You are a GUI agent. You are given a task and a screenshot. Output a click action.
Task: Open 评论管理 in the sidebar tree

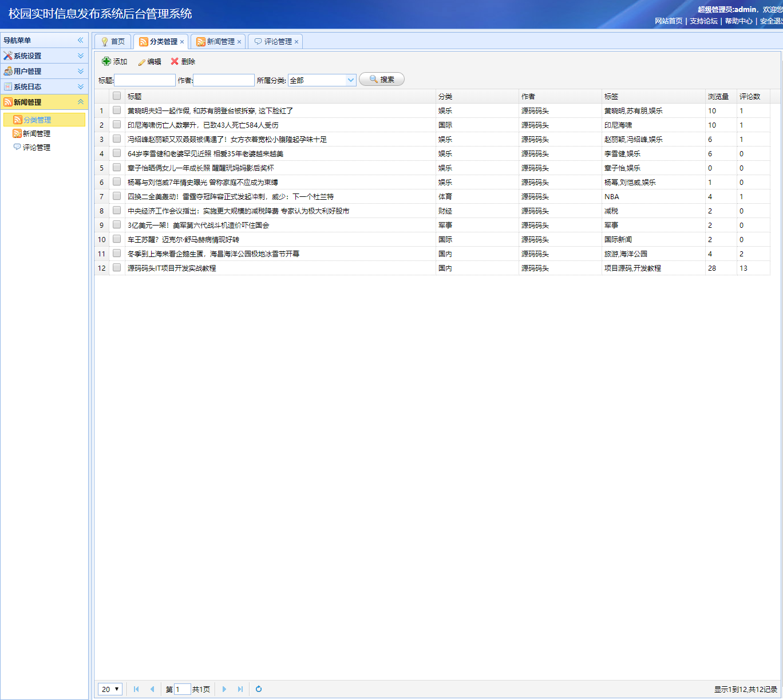point(36,147)
